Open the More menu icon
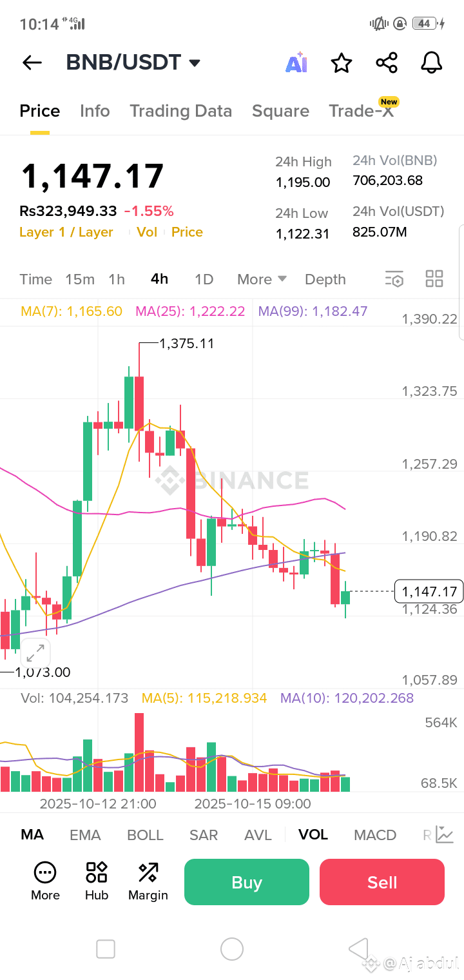This screenshot has width=464, height=980. tap(45, 881)
